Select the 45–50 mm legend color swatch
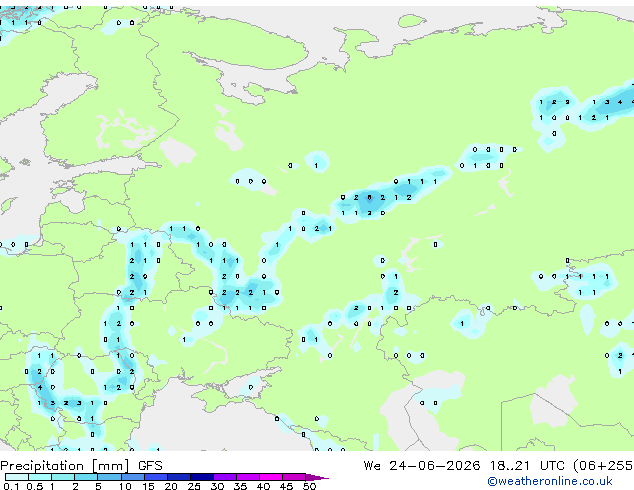 (294, 477)
